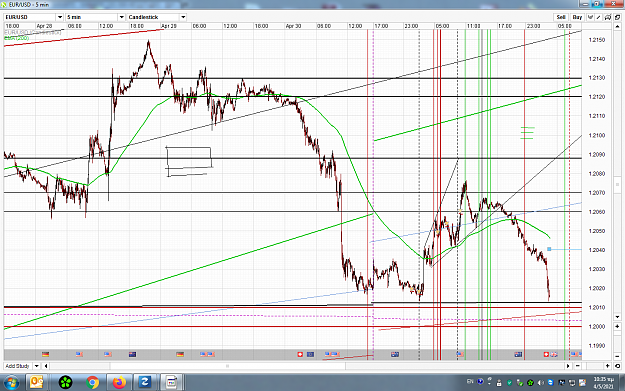Open the studies and indicators tool icon

pos(590,17)
